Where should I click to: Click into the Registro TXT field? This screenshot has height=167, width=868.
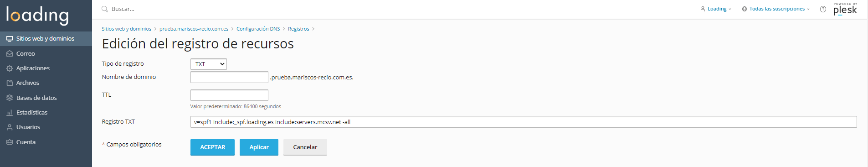point(524,122)
